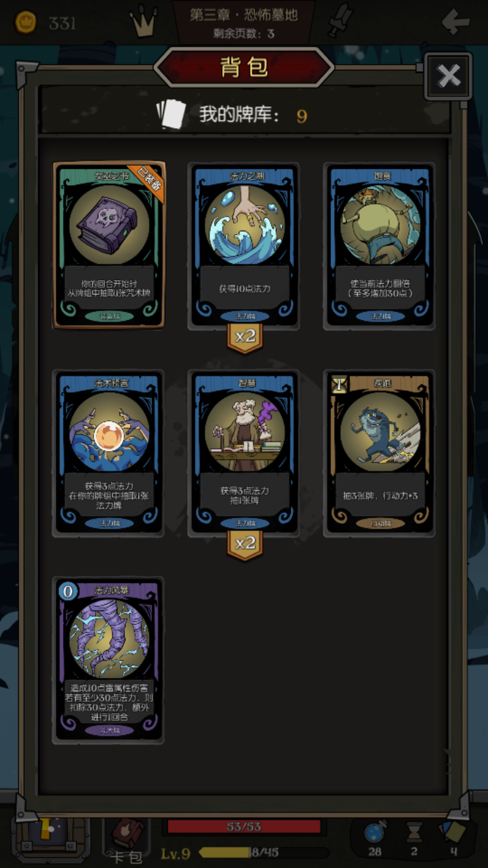Tap the sword icon in top bar

click(340, 22)
